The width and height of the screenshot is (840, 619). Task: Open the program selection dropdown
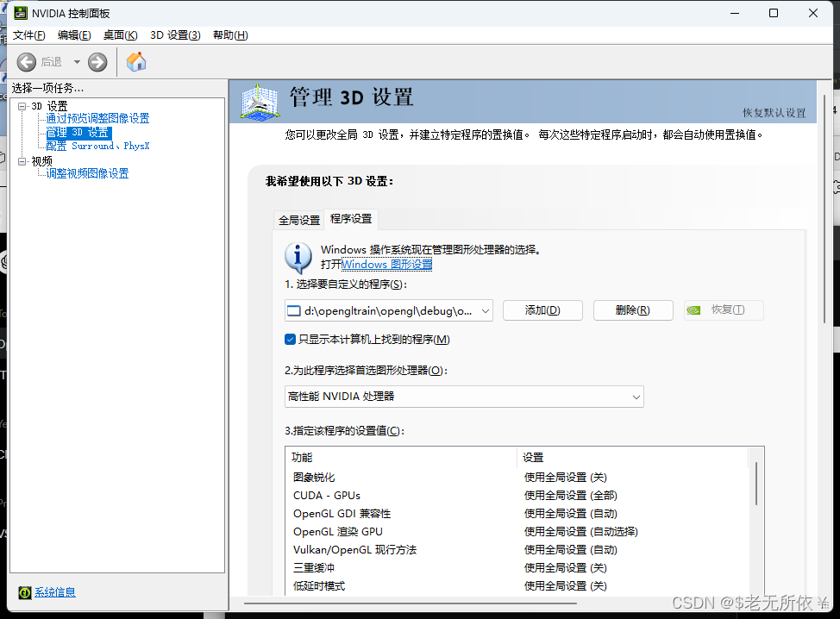tap(389, 310)
